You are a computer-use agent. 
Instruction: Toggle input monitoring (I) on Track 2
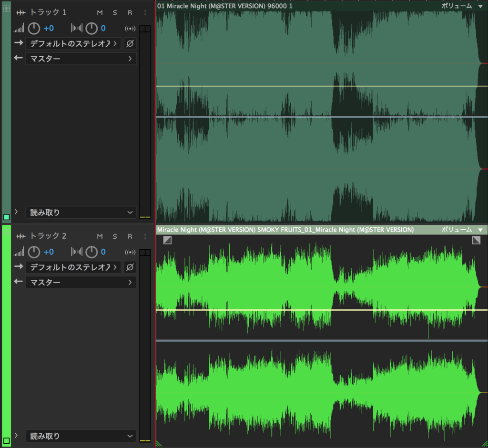tap(145, 236)
